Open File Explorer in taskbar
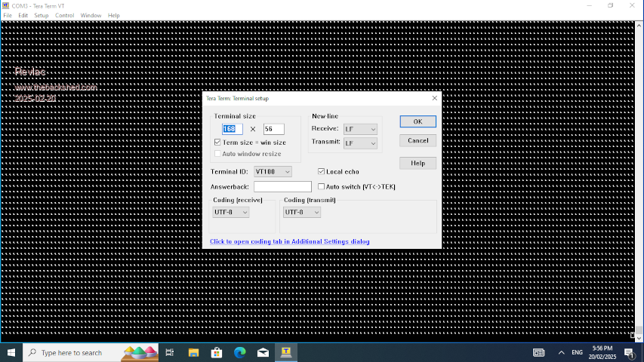This screenshot has height=362, width=644. click(193, 352)
